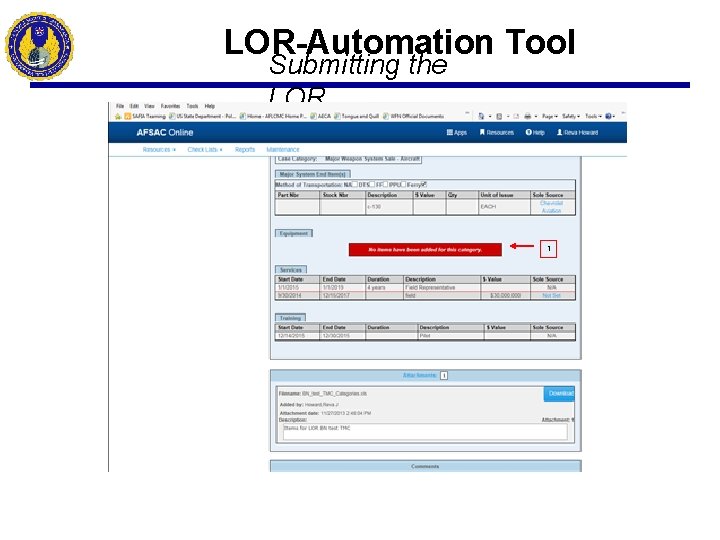Click the Training section label
The image size is (720, 540).
pyautogui.click(x=290, y=318)
